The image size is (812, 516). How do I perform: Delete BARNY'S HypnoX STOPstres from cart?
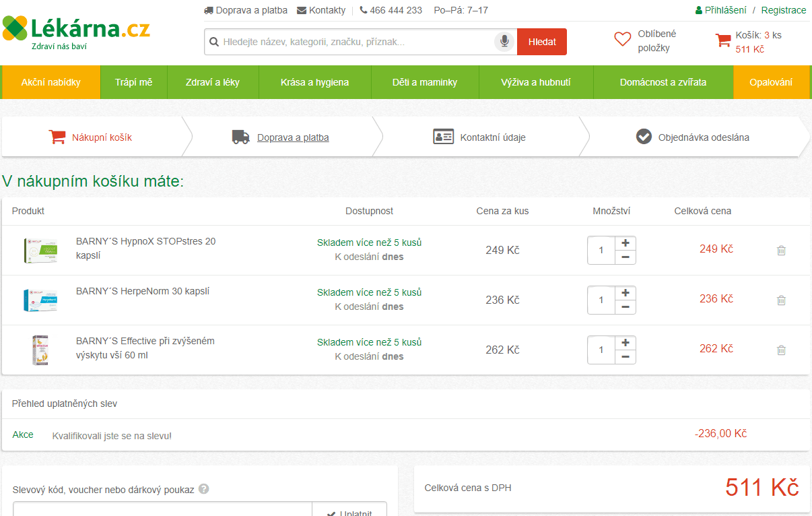(x=781, y=251)
